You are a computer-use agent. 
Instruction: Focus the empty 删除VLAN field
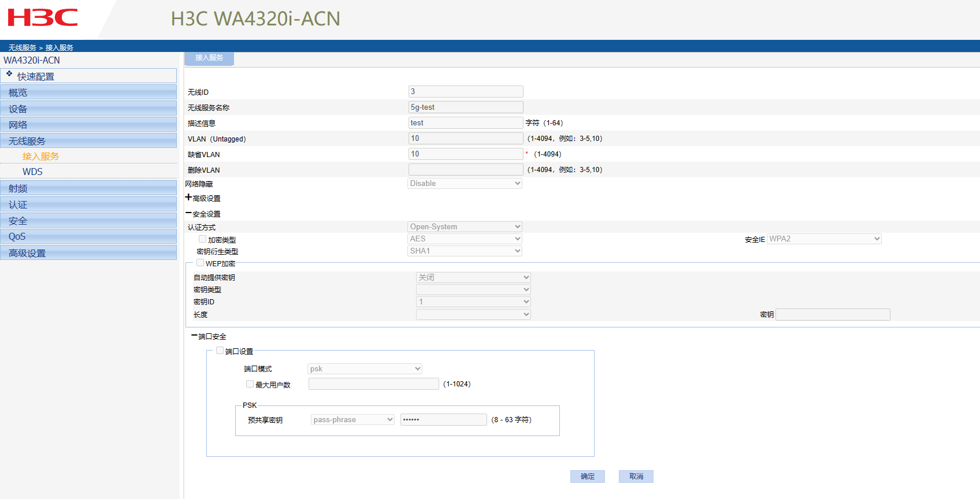click(x=466, y=170)
